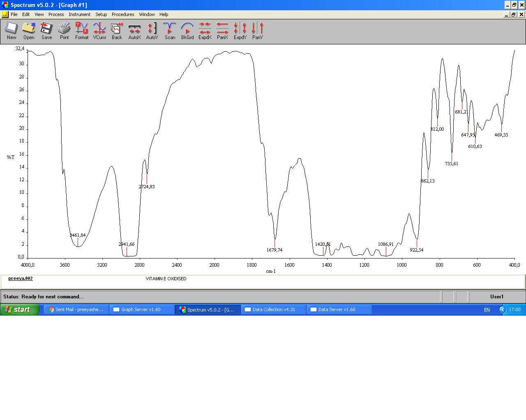526x420 pixels.
Task: Click the 2724,83 peak label
Action: point(147,187)
